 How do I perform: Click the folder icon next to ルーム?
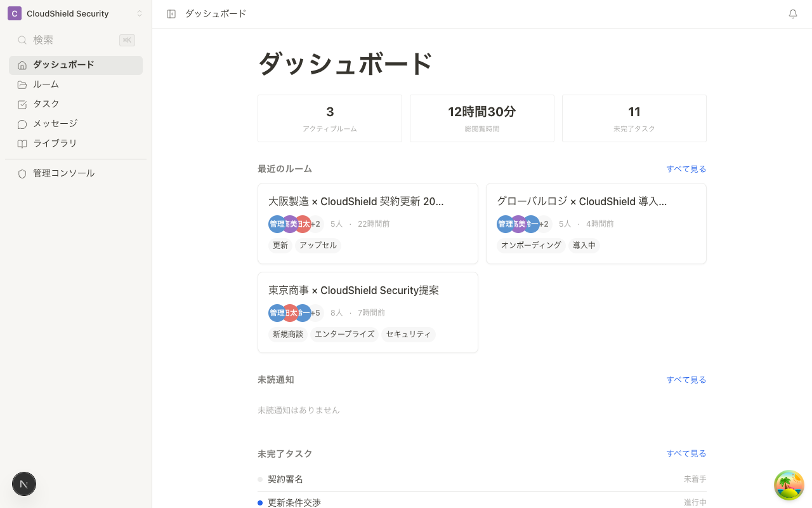[22, 84]
